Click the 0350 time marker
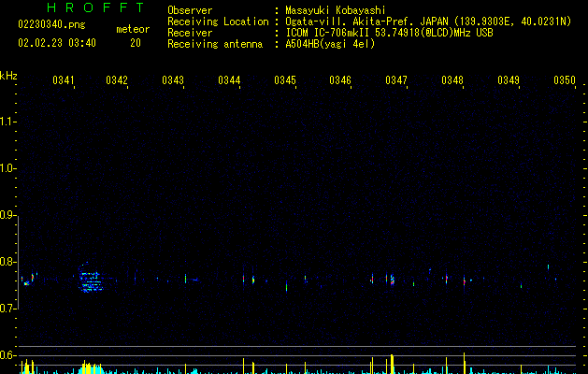588x374 pixels. tap(565, 80)
